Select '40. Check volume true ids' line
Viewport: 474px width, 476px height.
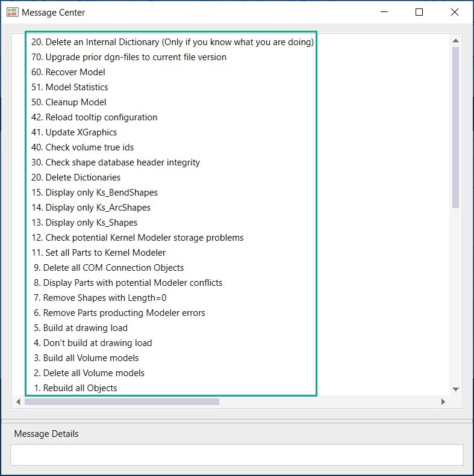pyautogui.click(x=83, y=147)
